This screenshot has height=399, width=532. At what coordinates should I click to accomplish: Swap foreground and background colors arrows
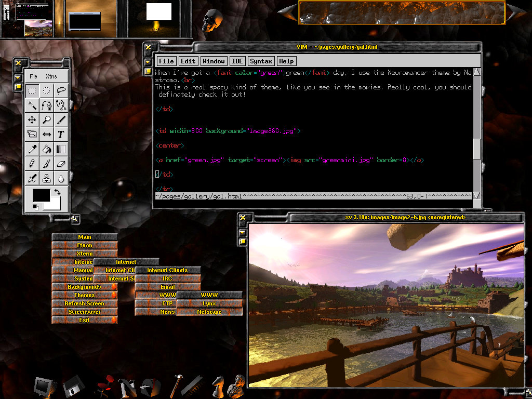click(57, 192)
